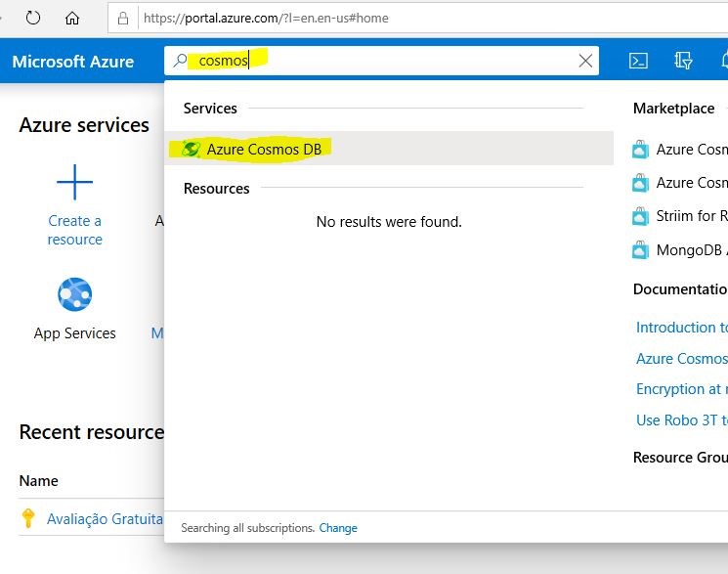
Task: Open Use Robo 3T documentation link
Action: pyautogui.click(x=681, y=420)
